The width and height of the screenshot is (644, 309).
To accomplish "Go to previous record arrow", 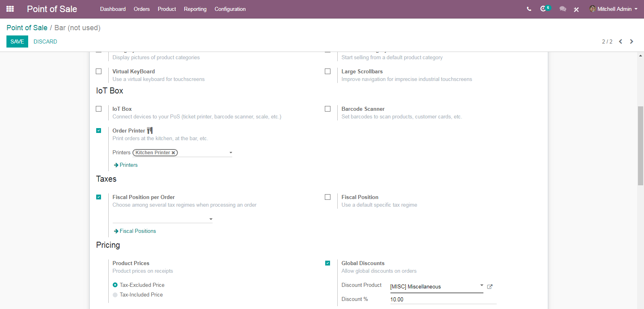I will click(621, 41).
